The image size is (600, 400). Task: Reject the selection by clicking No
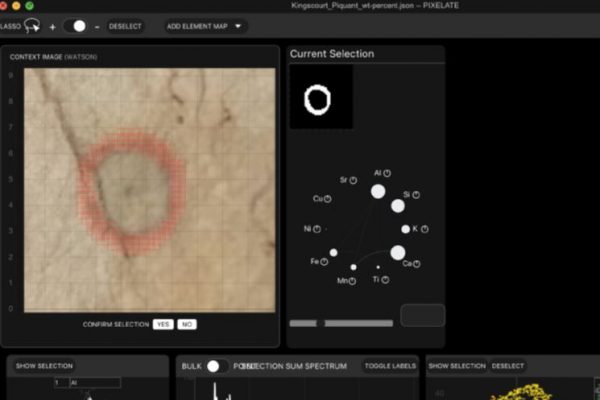click(x=187, y=325)
